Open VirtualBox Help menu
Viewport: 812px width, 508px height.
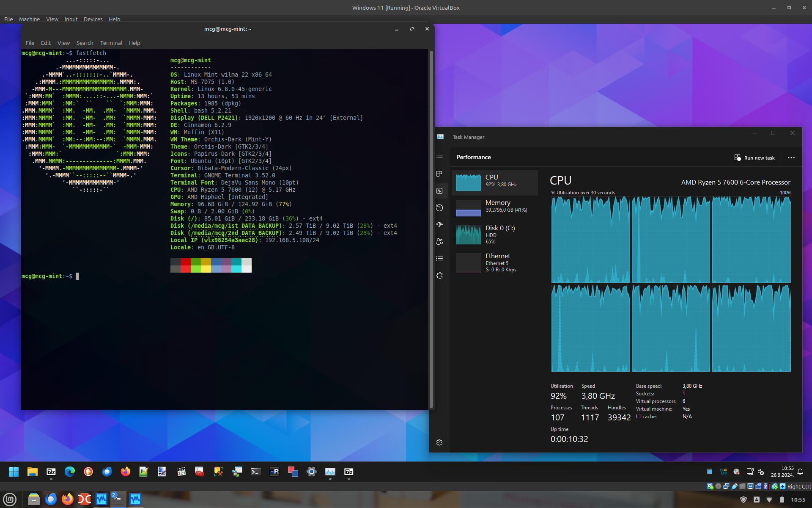coord(114,19)
